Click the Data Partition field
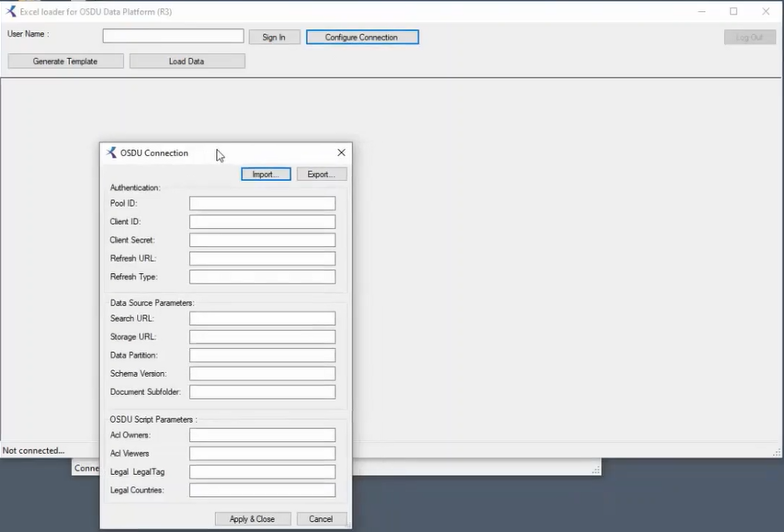The width and height of the screenshot is (784, 532). pos(263,356)
